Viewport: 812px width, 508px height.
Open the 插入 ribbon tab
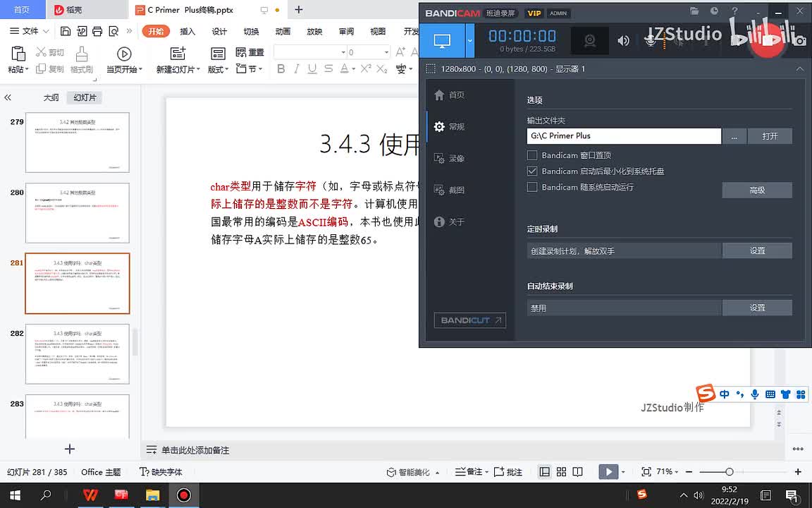click(187, 32)
